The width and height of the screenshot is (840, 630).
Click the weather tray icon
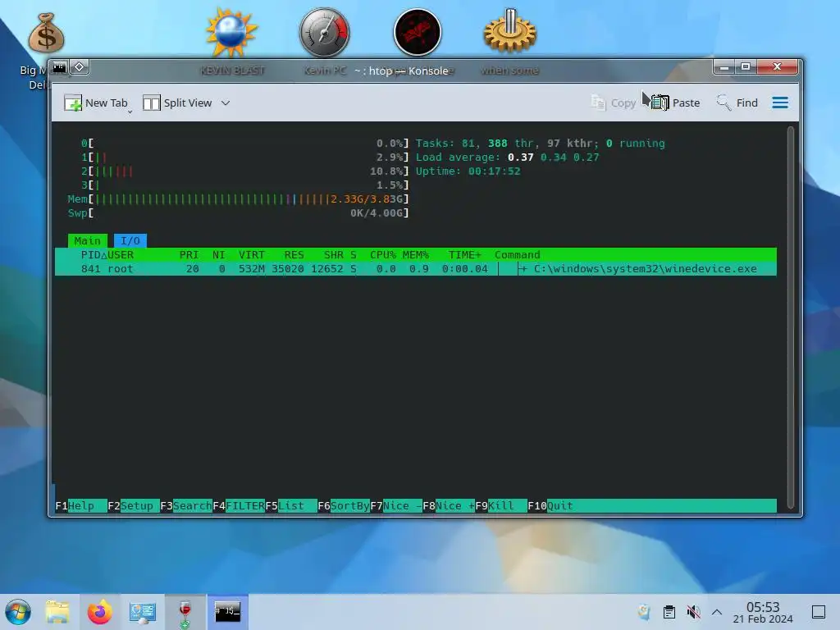coord(645,612)
